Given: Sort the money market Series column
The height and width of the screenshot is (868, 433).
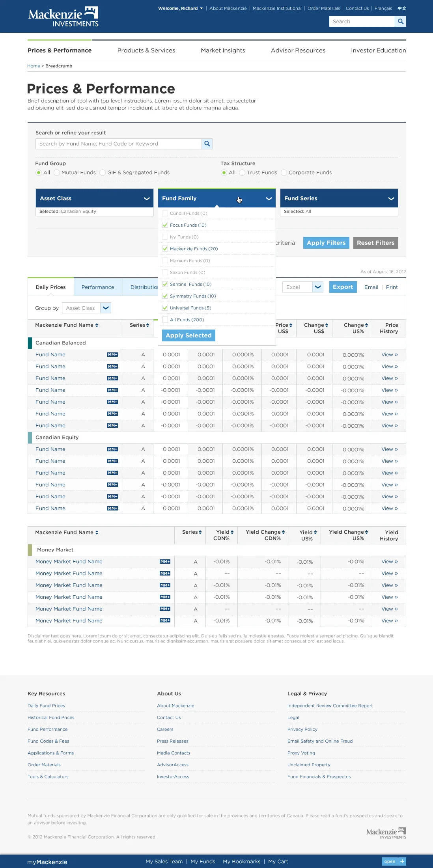Looking at the screenshot, I should [x=200, y=532].
